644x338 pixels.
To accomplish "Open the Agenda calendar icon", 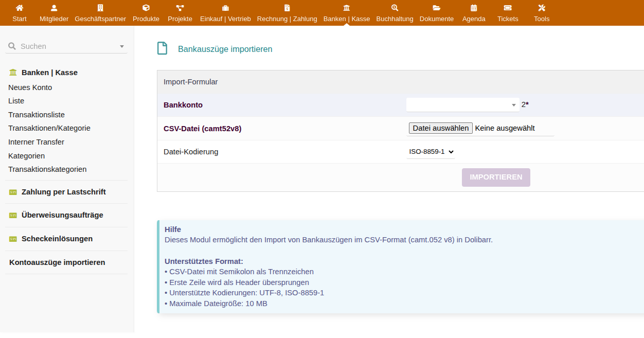I will coord(474,8).
